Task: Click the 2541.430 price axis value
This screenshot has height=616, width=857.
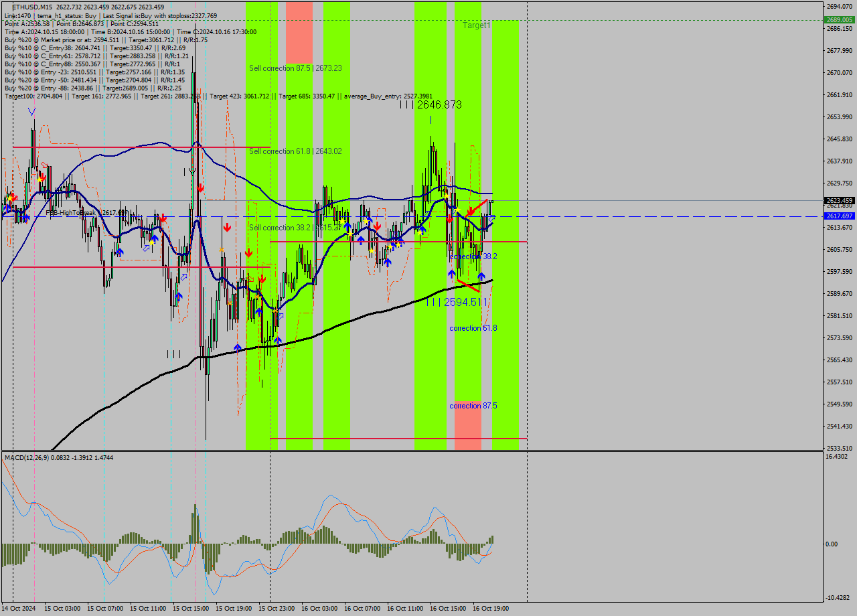Action: [x=839, y=426]
